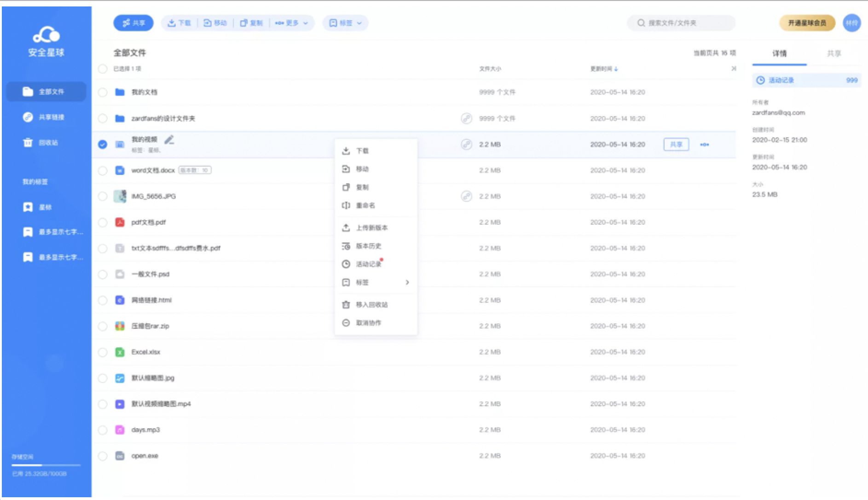Open the three-dot more icon on the selected row
Image resolution: width=868 pixels, height=500 pixels.
pyautogui.click(x=704, y=145)
